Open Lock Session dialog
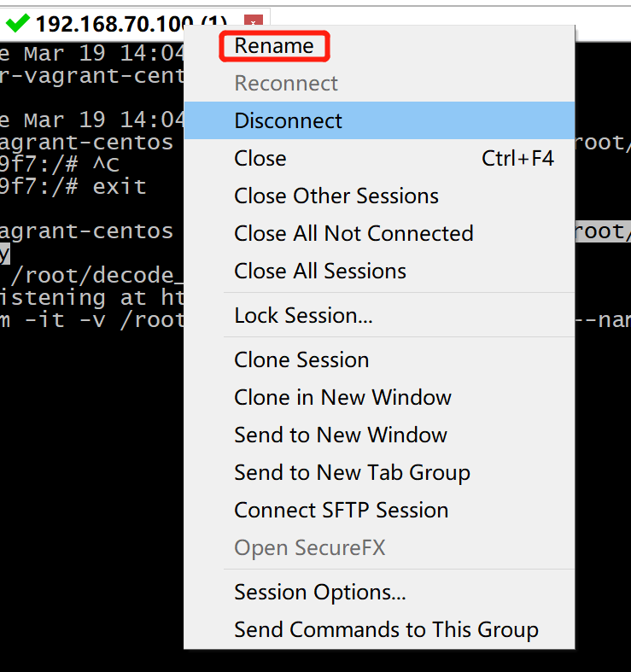Viewport: 631px width, 672px height. pos(303,316)
